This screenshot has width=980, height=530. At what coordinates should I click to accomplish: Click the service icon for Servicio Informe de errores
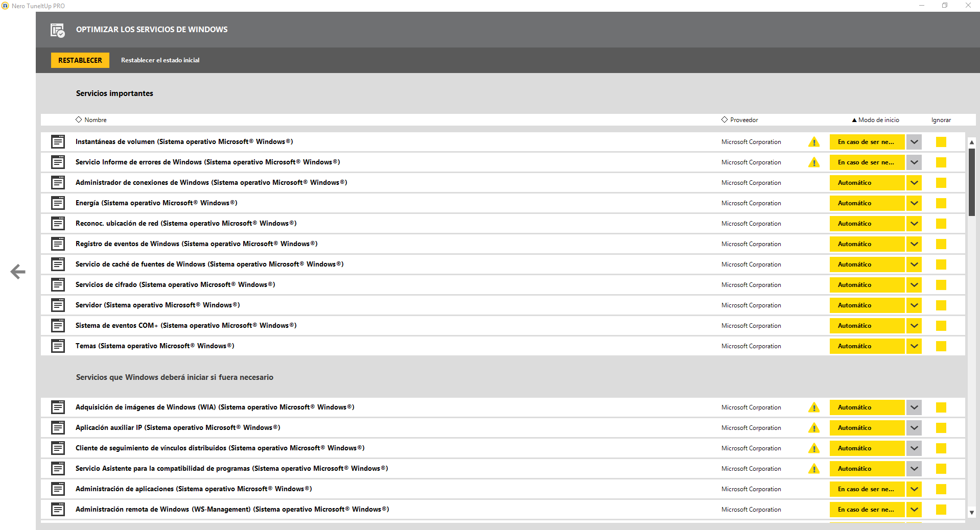58,162
